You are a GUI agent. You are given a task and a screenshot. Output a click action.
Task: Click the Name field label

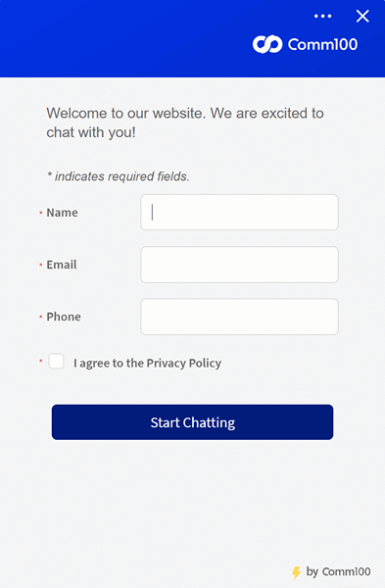coord(63,213)
